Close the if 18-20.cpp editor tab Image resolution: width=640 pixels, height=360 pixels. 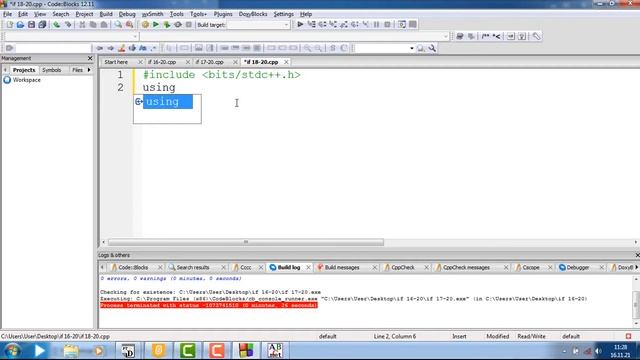(286, 62)
